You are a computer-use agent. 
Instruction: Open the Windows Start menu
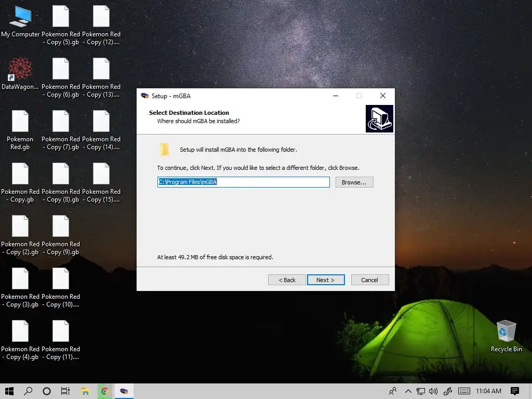tap(9, 391)
